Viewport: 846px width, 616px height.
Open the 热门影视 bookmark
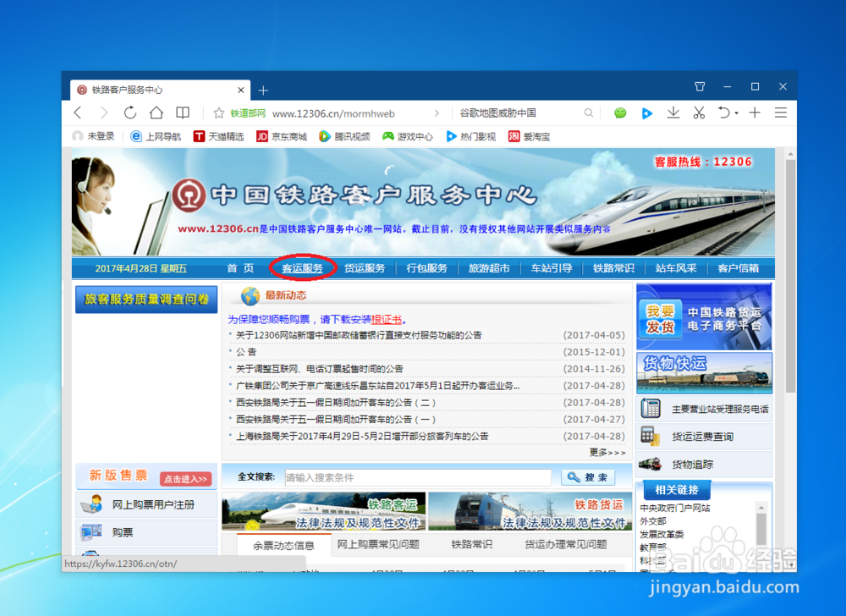[470, 136]
